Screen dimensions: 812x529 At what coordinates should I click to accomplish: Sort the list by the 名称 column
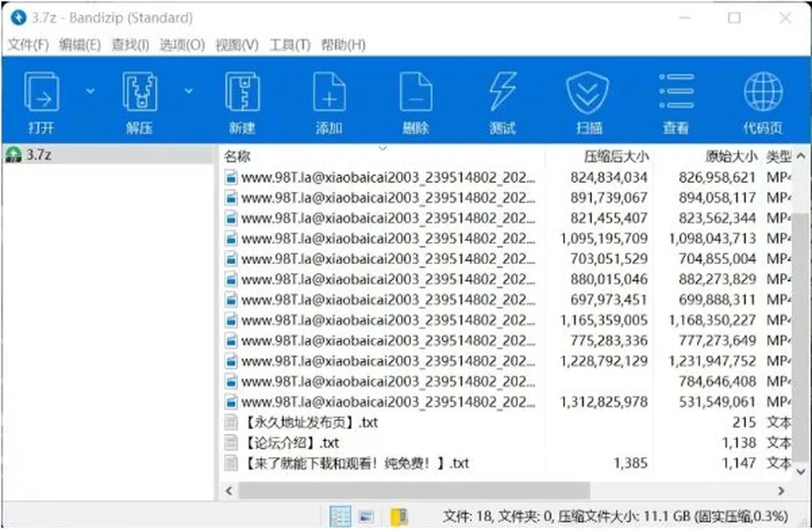point(238,156)
